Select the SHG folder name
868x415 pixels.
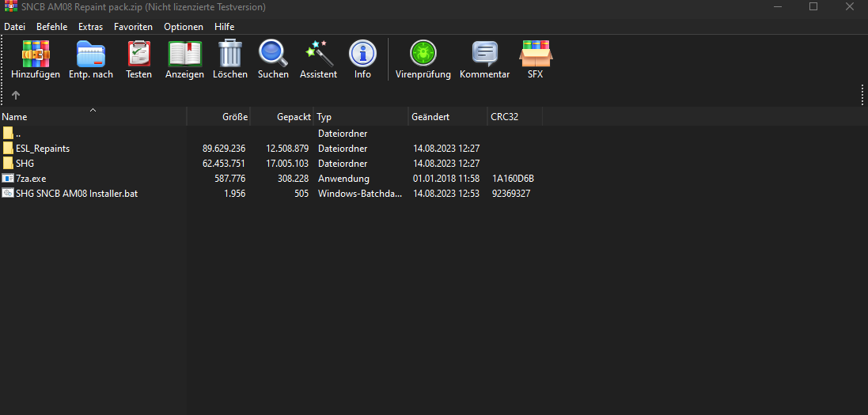tap(25, 163)
